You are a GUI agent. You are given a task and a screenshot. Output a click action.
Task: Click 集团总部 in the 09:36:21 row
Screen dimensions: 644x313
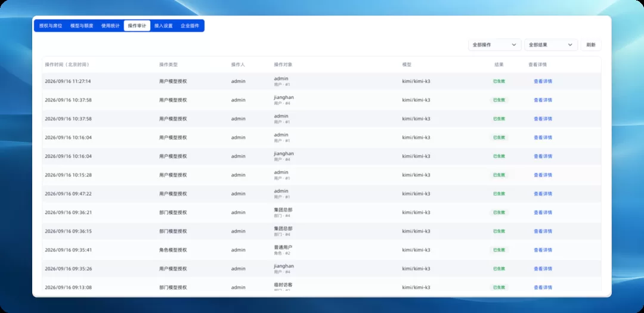[x=283, y=210]
